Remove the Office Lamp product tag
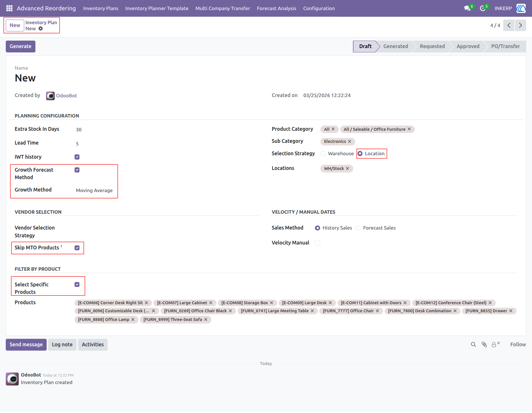This screenshot has width=532, height=413. [133, 319]
